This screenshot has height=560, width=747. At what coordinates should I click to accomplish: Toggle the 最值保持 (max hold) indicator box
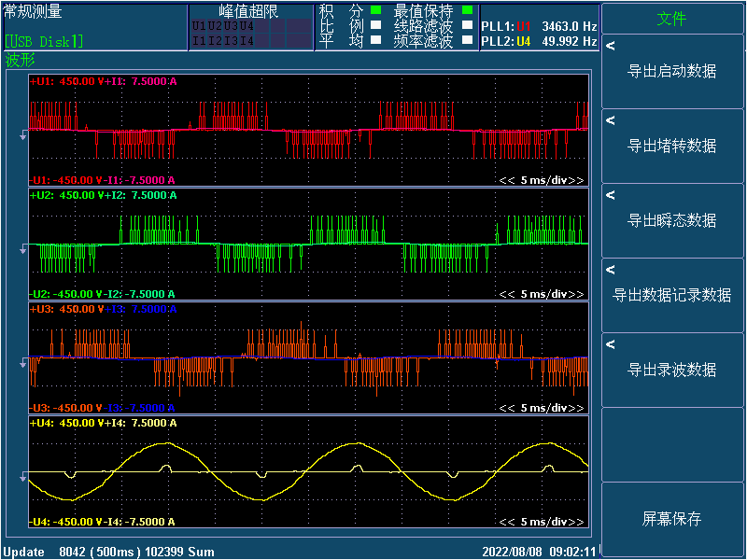[x=467, y=11]
